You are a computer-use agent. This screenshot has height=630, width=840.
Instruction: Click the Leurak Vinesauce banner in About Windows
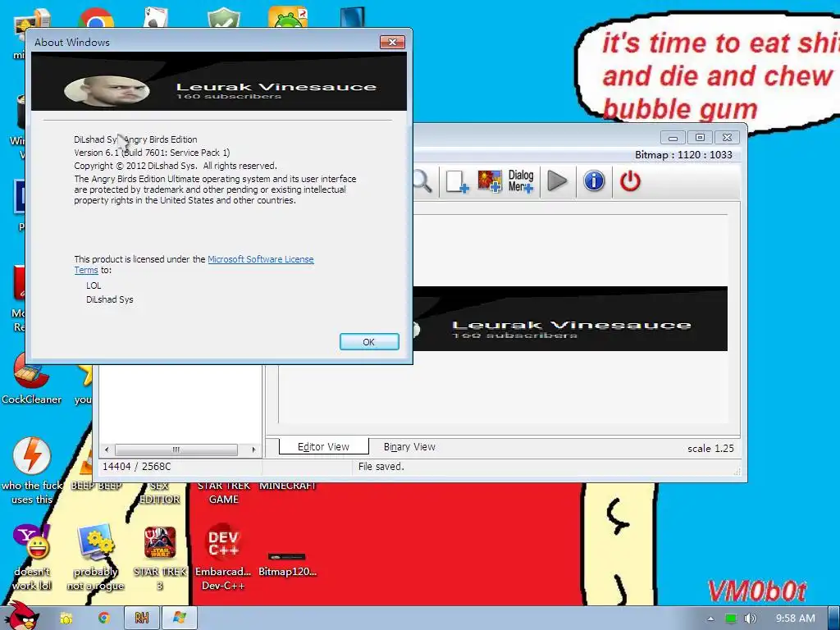click(219, 81)
